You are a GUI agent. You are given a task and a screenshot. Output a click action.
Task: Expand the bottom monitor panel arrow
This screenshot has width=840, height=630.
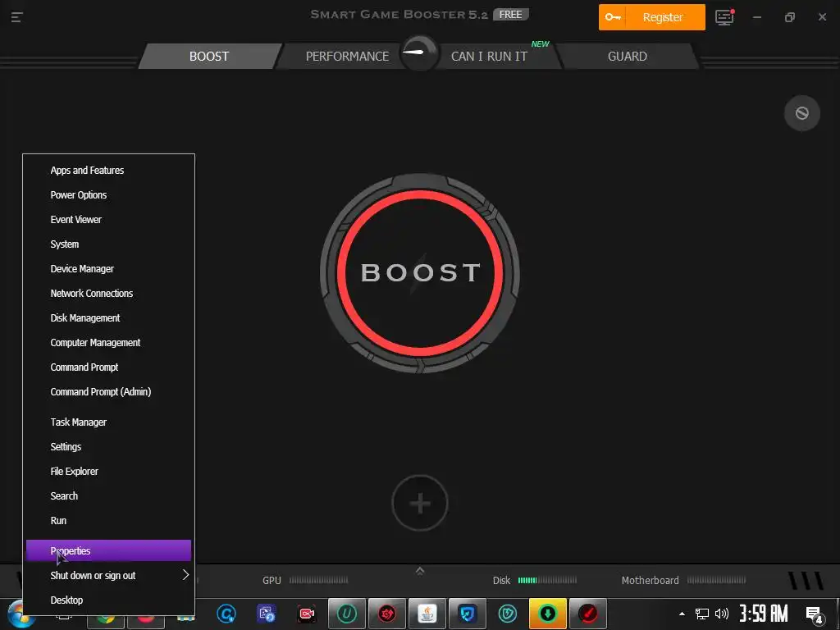point(420,571)
